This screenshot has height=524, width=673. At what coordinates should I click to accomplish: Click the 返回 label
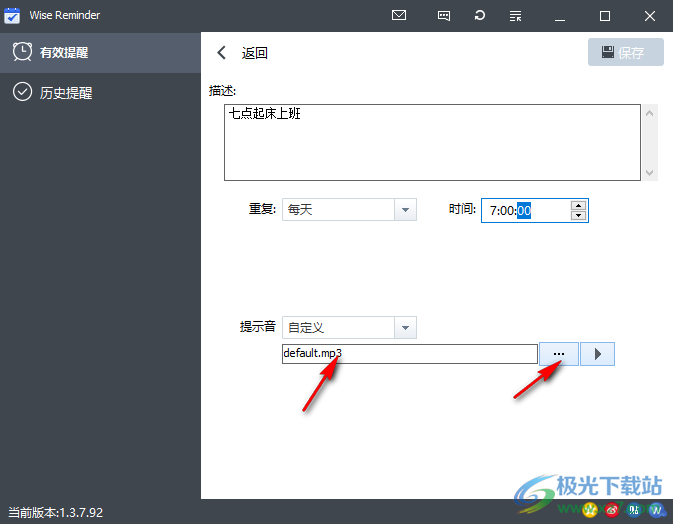click(255, 53)
